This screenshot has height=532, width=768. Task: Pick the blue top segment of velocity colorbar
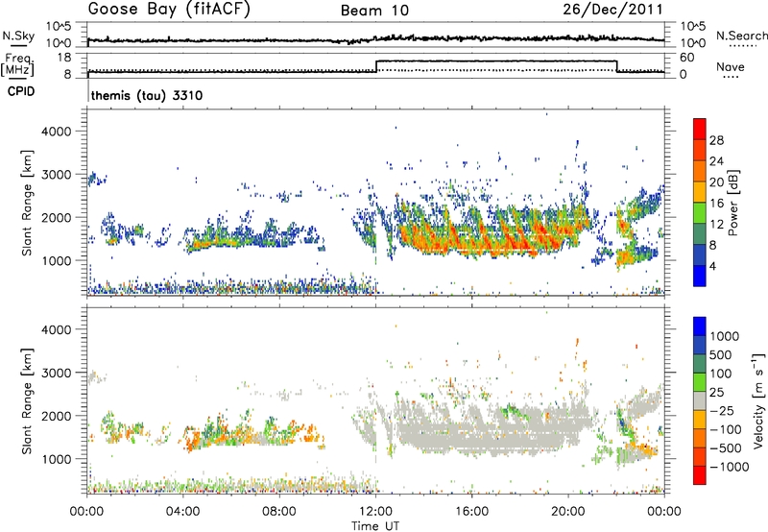pyautogui.click(x=700, y=326)
